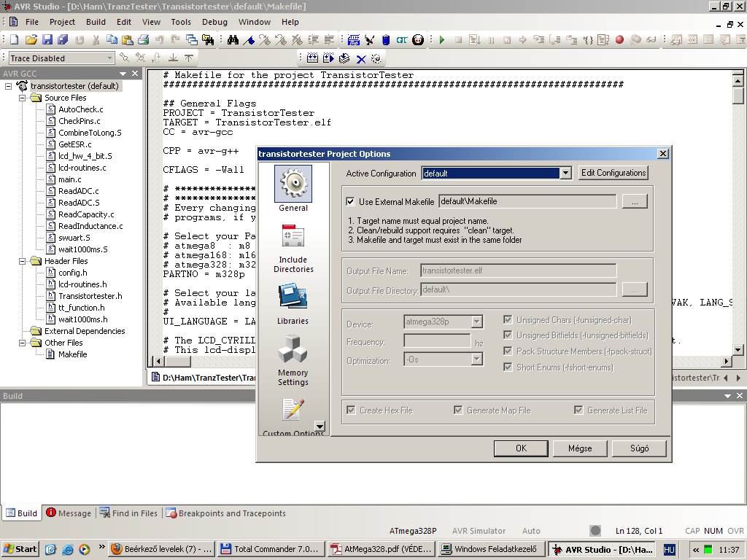Collapse the Header Files folder
Viewport: 747px width, 560px height.
click(x=23, y=262)
